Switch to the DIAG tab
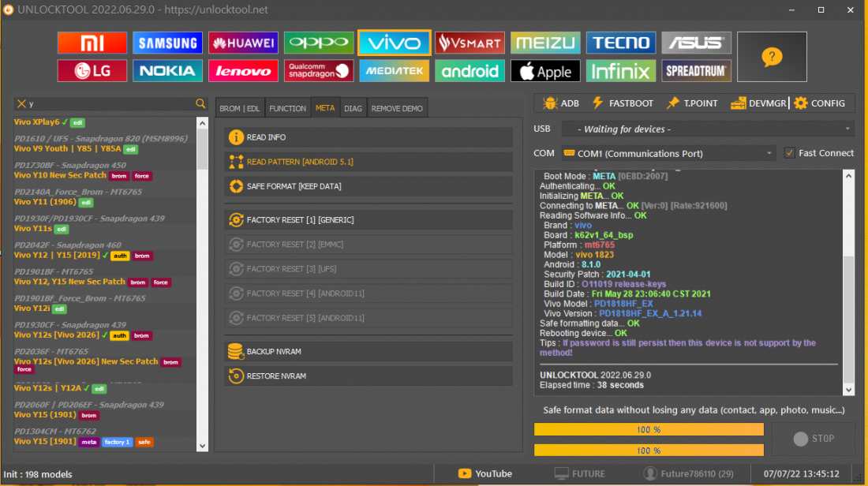 353,109
